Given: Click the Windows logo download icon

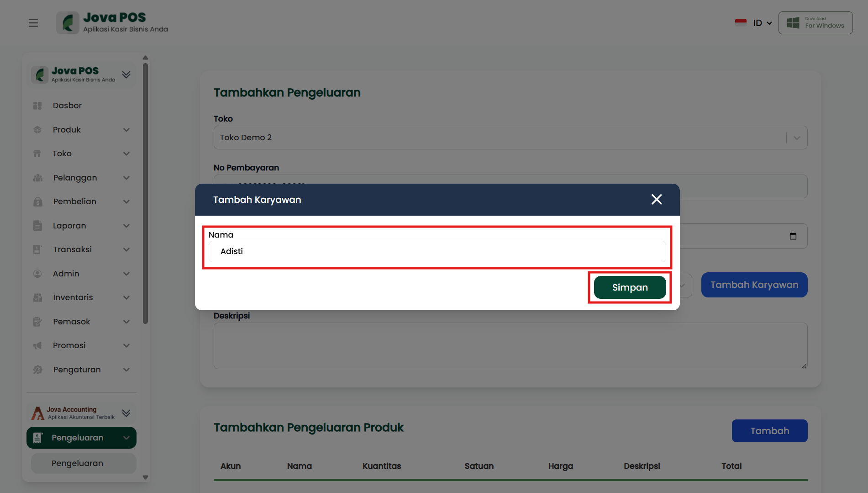Looking at the screenshot, I should 793,23.
